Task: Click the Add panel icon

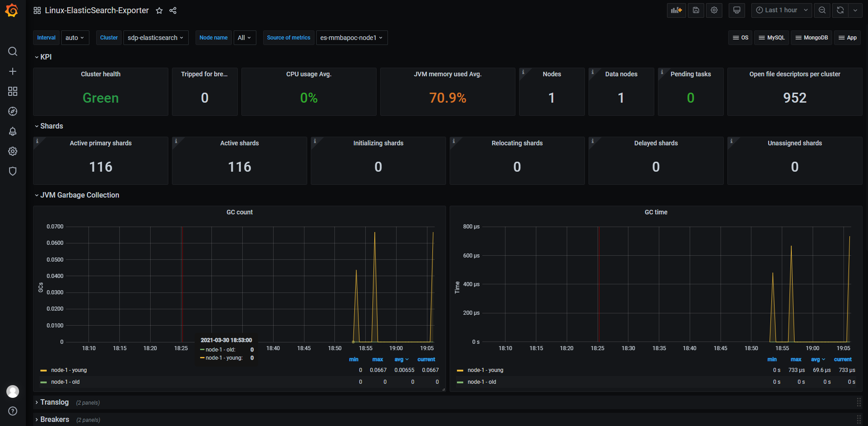Action: click(x=676, y=10)
